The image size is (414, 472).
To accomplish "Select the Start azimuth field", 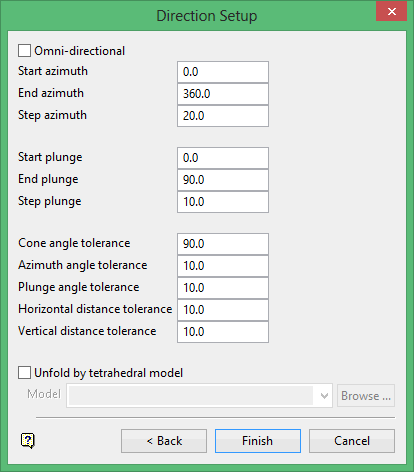I will 223,72.
